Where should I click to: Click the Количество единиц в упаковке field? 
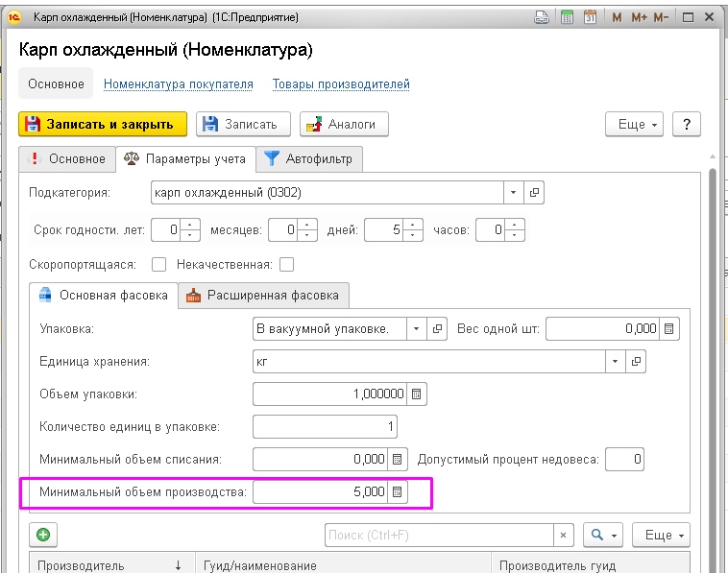click(325, 427)
